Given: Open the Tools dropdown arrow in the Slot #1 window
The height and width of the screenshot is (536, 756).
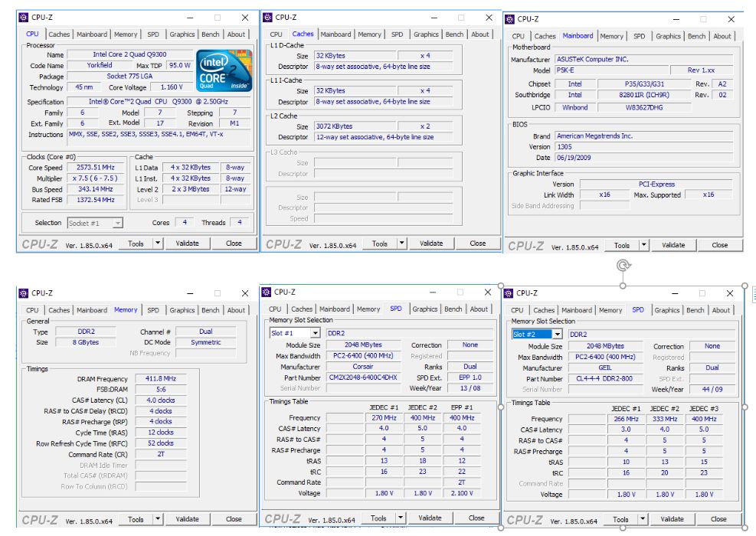Looking at the screenshot, I should pos(401,518).
